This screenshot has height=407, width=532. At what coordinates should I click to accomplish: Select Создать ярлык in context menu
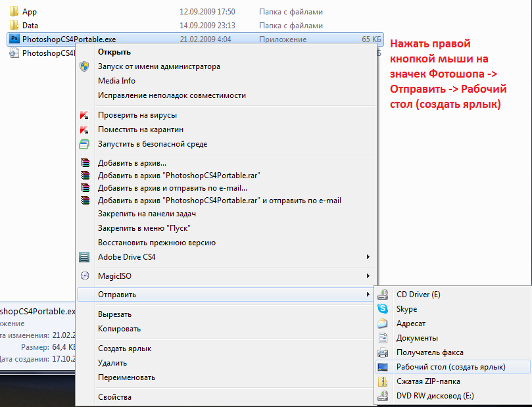[x=124, y=348]
